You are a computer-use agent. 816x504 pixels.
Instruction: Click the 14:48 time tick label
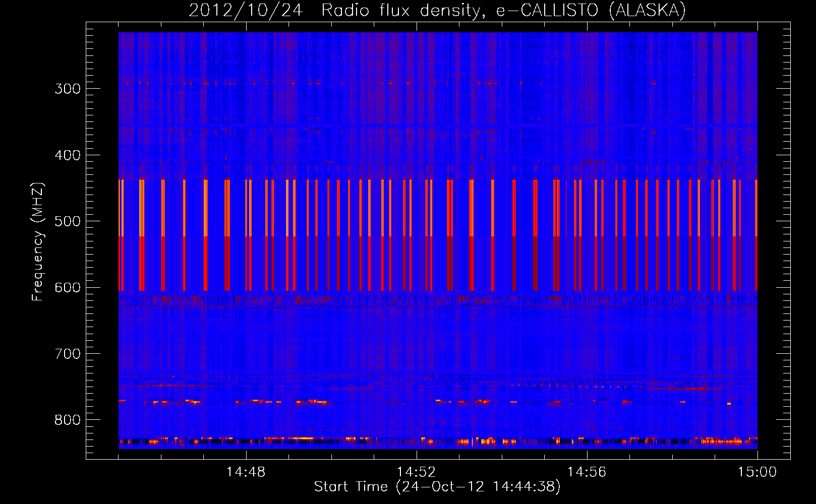246,472
